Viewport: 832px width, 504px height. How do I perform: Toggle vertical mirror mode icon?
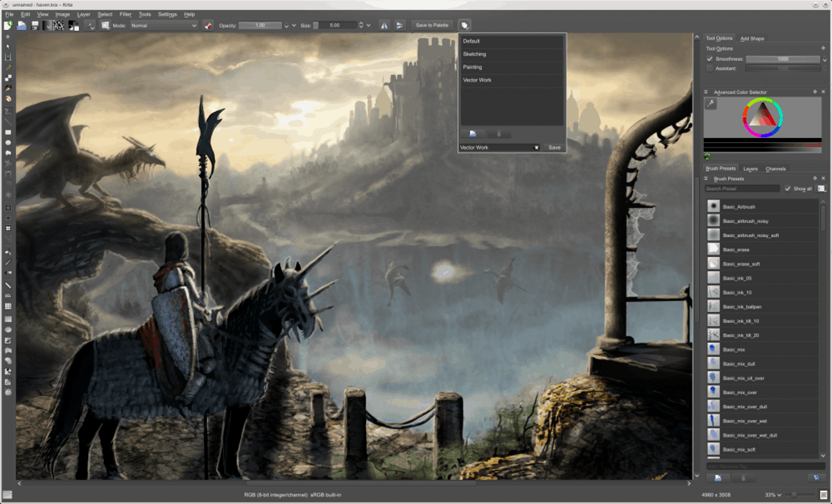coord(400,25)
